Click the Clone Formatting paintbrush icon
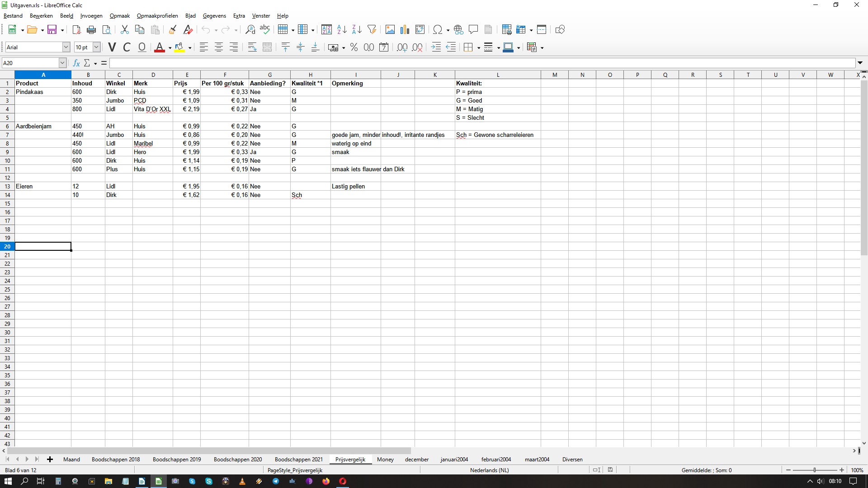 (173, 30)
